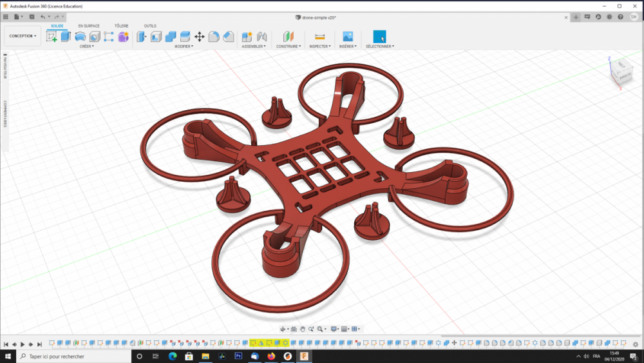The image size is (644, 363).
Task: Select the Zoom magnifier tool
Action: 311,329
